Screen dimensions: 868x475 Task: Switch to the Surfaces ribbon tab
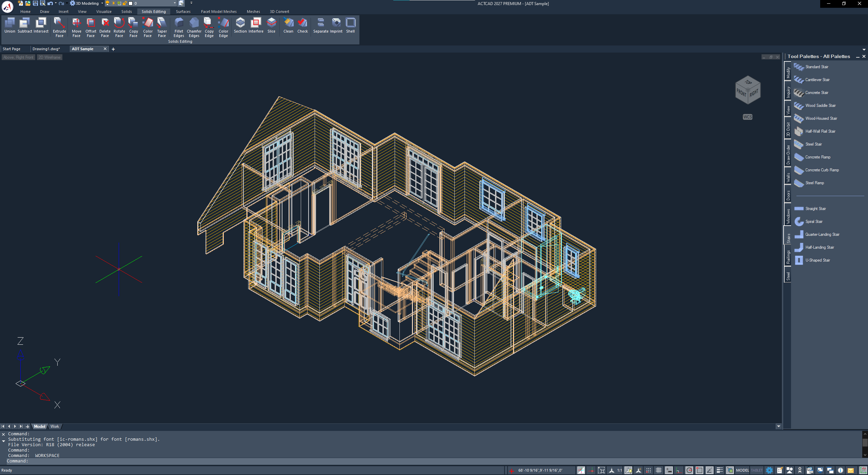(x=183, y=12)
